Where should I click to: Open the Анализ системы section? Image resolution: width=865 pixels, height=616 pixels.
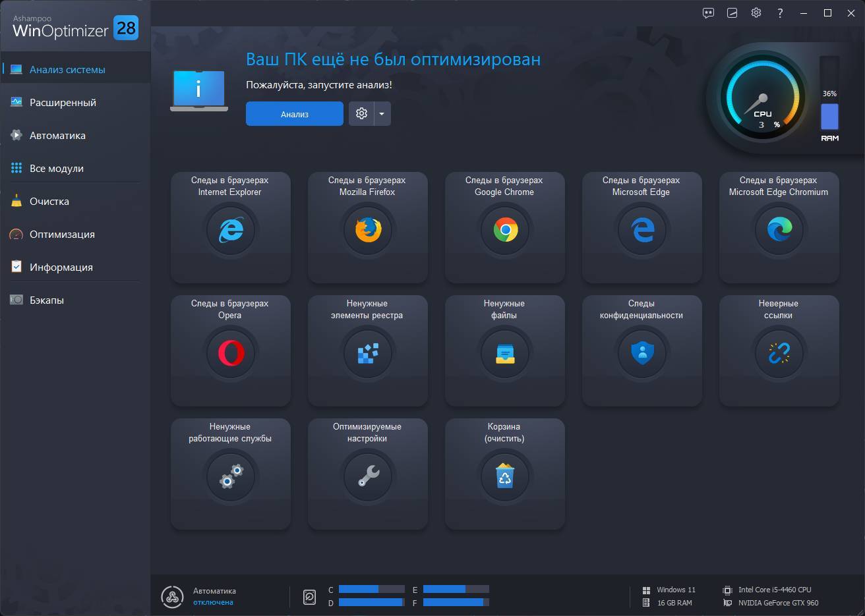pyautogui.click(x=75, y=69)
